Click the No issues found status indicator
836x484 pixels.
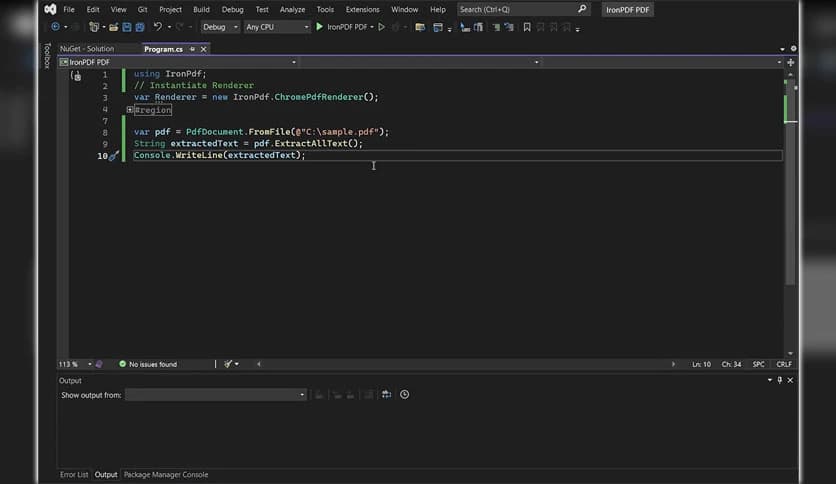pyautogui.click(x=148, y=364)
